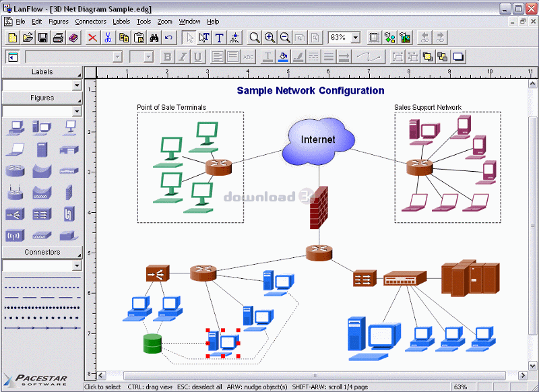Image resolution: width=539 pixels, height=392 pixels.
Task: Open the Zoom menu
Action: coord(165,22)
